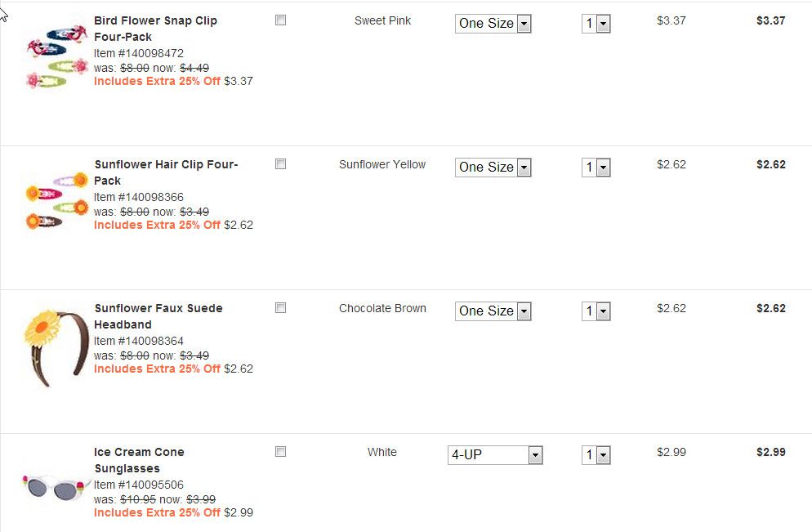Open the 4-UP size dropdown
The height and width of the screenshot is (532, 812).
[495, 455]
